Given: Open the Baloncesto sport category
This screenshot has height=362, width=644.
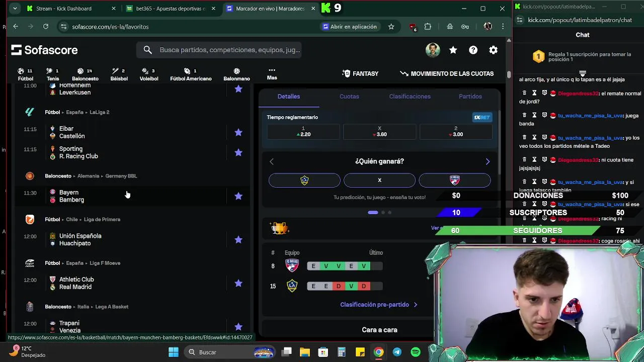Looking at the screenshot, I should [85, 74].
